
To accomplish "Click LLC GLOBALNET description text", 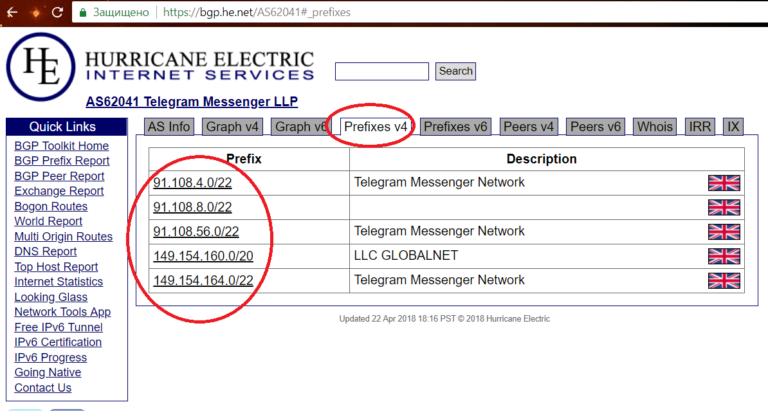I will tap(406, 256).
